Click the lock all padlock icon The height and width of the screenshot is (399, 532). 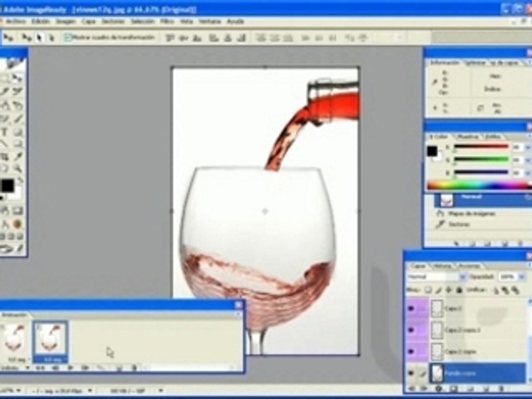click(459, 290)
